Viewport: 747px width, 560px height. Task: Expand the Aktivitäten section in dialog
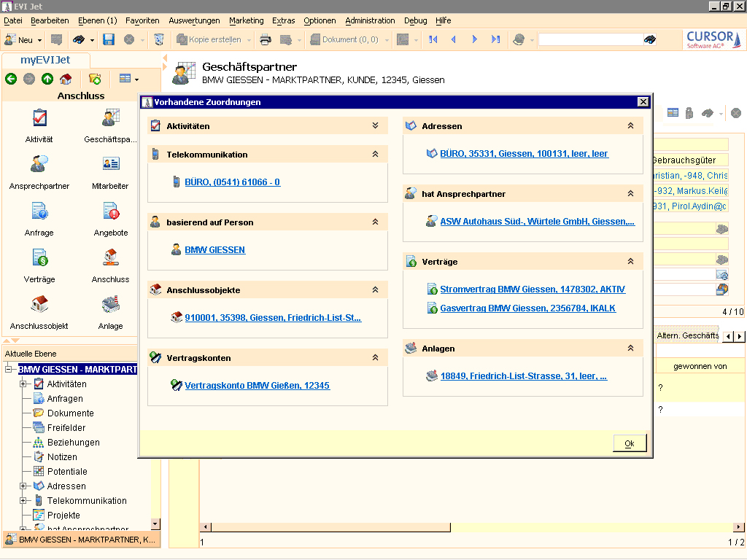coord(375,125)
